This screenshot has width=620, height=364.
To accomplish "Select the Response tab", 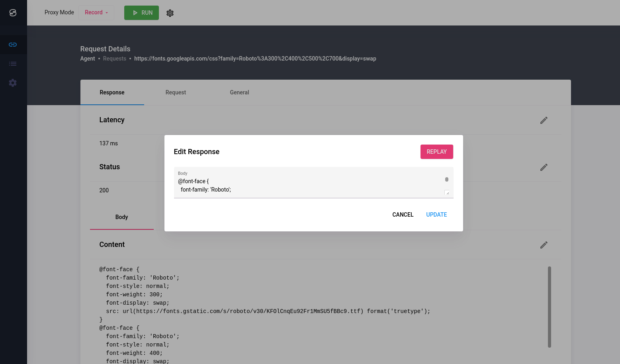I will coord(112,92).
